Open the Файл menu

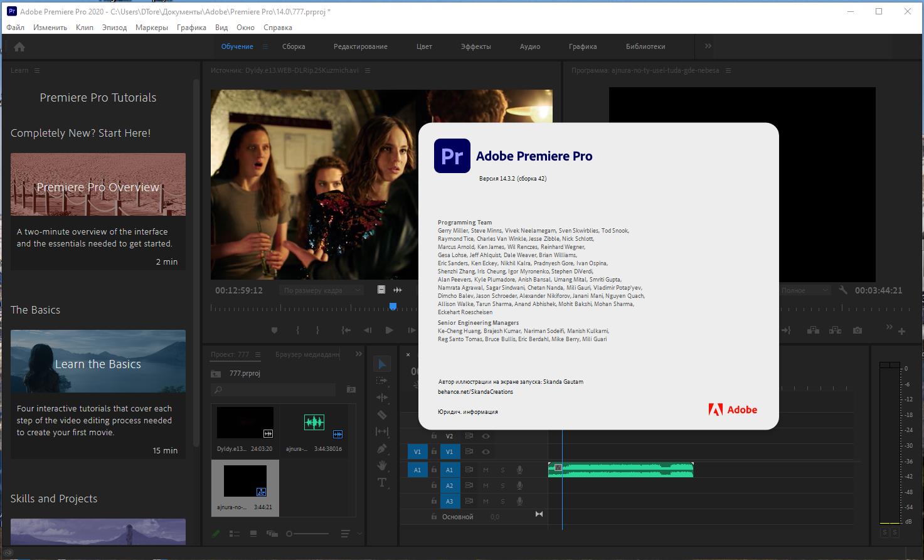[x=14, y=27]
